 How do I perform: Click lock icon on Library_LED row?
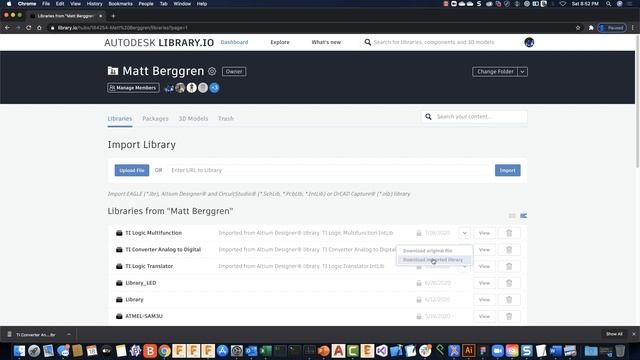[419, 283]
